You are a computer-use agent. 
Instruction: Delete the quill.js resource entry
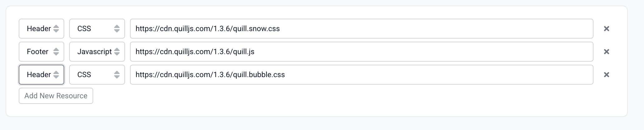click(x=606, y=52)
